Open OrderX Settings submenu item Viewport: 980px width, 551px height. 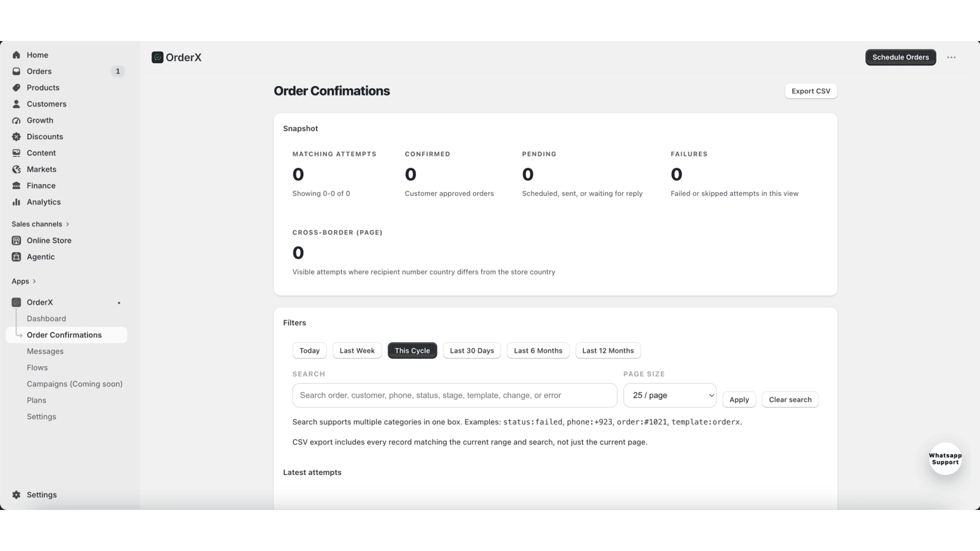pyautogui.click(x=42, y=416)
